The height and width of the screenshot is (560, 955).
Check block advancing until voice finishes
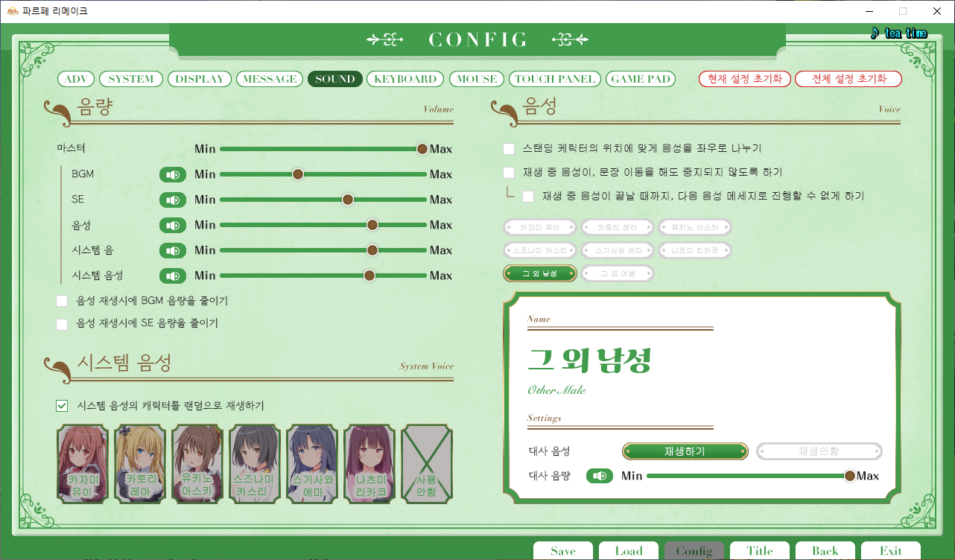pyautogui.click(x=528, y=197)
